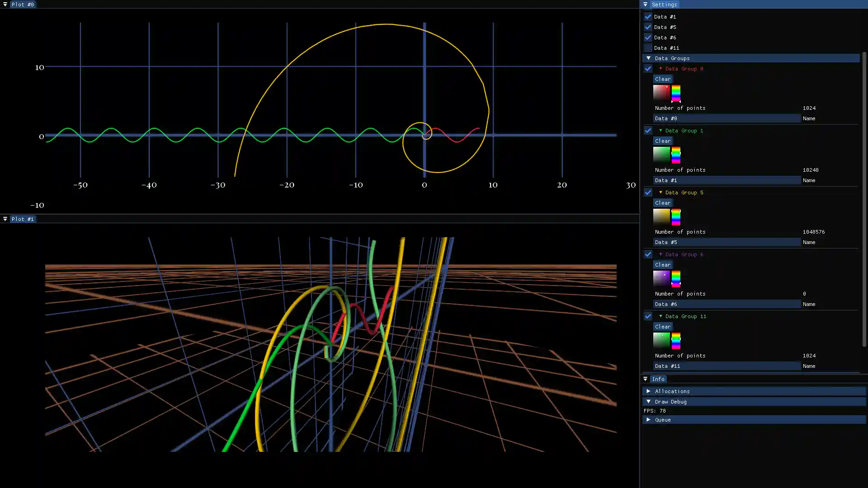The height and width of the screenshot is (488, 868).
Task: Collapse Plot #1 using its chevron icon
Action: pyautogui.click(x=5, y=219)
